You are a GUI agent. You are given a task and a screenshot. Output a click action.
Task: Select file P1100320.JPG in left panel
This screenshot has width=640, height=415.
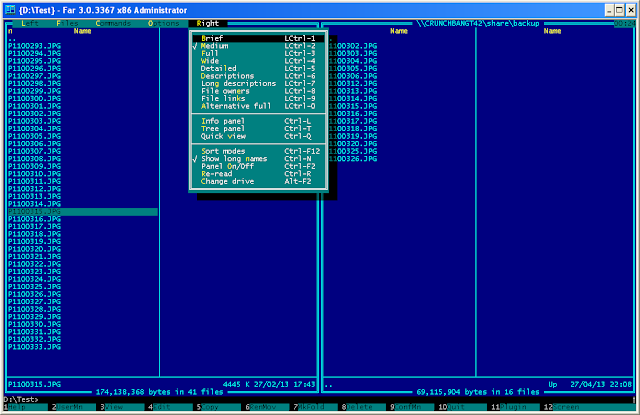pyautogui.click(x=34, y=249)
